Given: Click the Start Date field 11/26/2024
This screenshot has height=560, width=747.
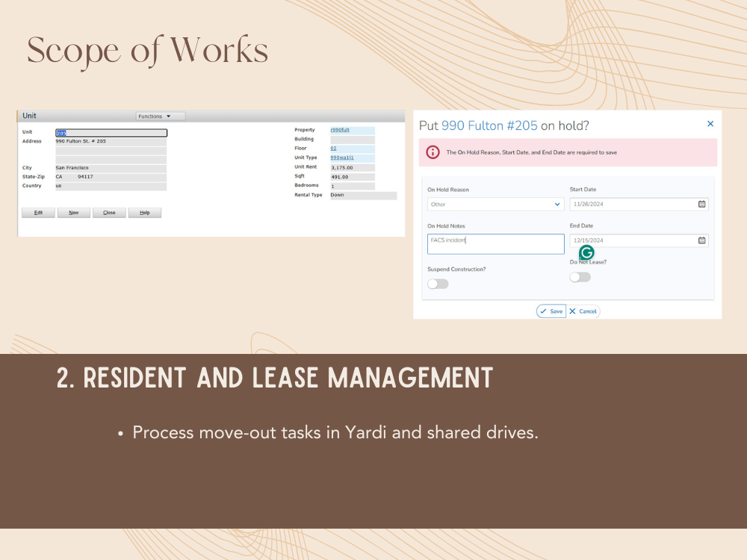Looking at the screenshot, I should 639,204.
